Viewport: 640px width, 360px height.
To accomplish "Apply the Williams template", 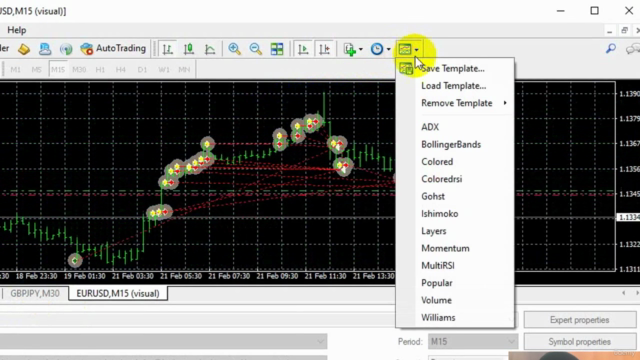I will [x=455, y=318].
